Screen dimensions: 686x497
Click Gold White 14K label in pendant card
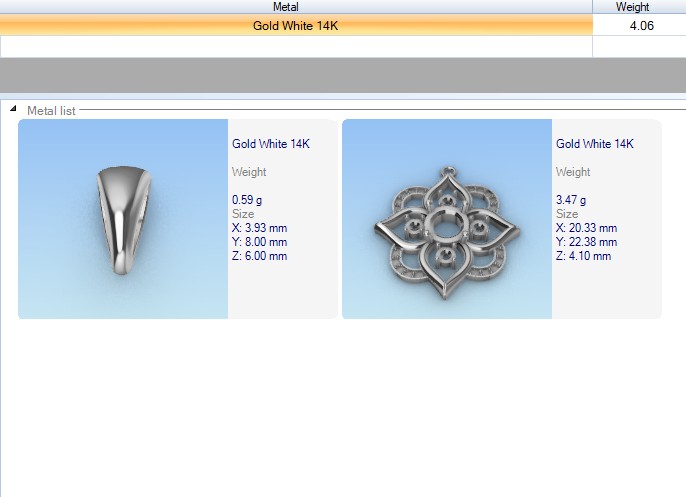pyautogui.click(x=595, y=144)
